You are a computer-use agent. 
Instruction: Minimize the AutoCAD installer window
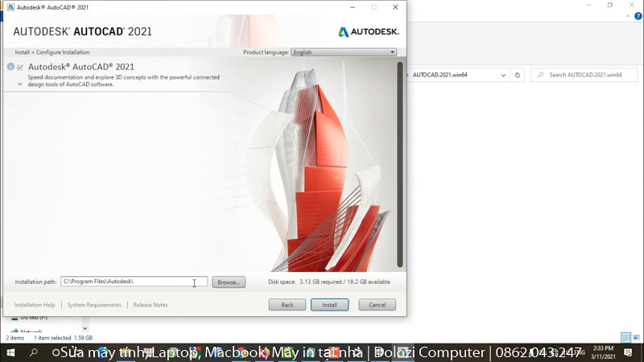click(x=353, y=7)
